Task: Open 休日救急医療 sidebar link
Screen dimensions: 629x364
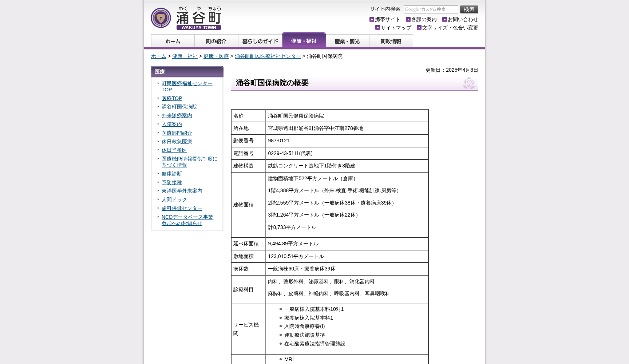Action: pos(177,142)
